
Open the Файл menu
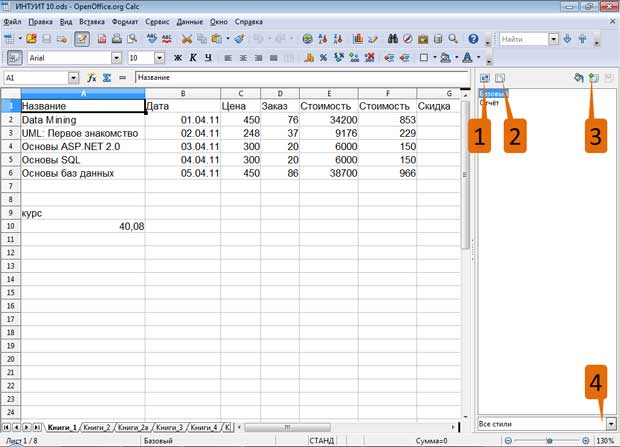click(x=12, y=22)
